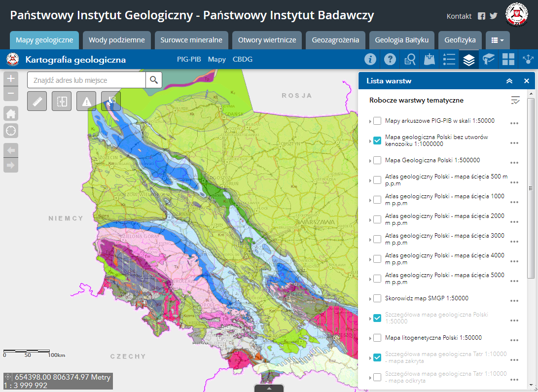Collapse the Lista warstw panel
The image size is (538, 392).
pos(509,81)
